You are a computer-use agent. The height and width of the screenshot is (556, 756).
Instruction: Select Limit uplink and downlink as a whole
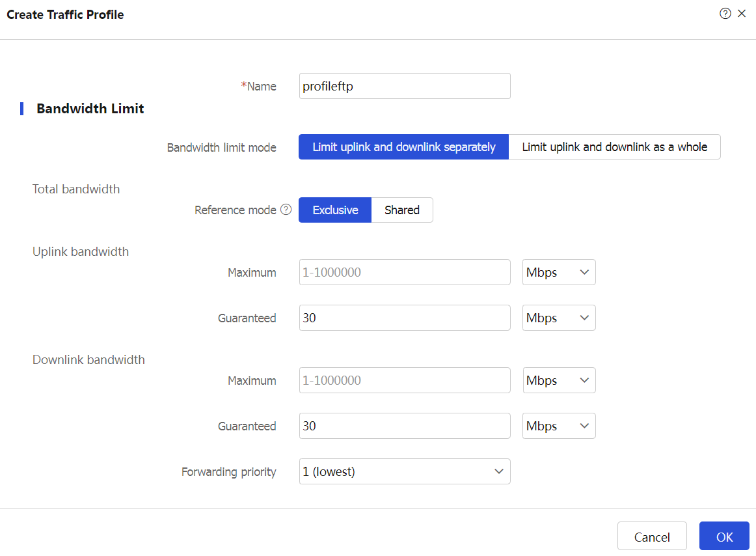[614, 146]
